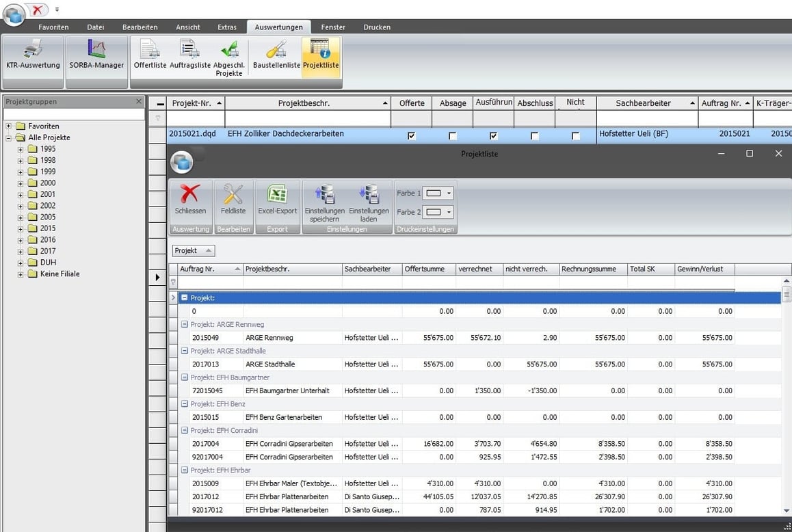
Task: Click the red X quick access icon
Action: pos(37,9)
